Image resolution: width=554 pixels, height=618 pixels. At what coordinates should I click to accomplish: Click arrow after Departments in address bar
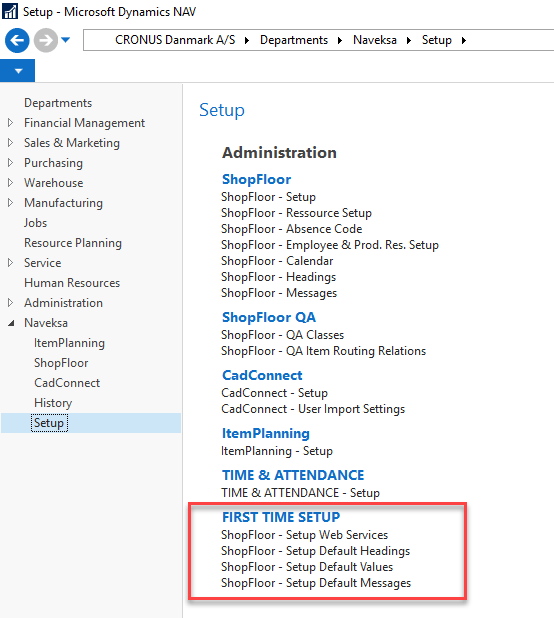tap(340, 40)
